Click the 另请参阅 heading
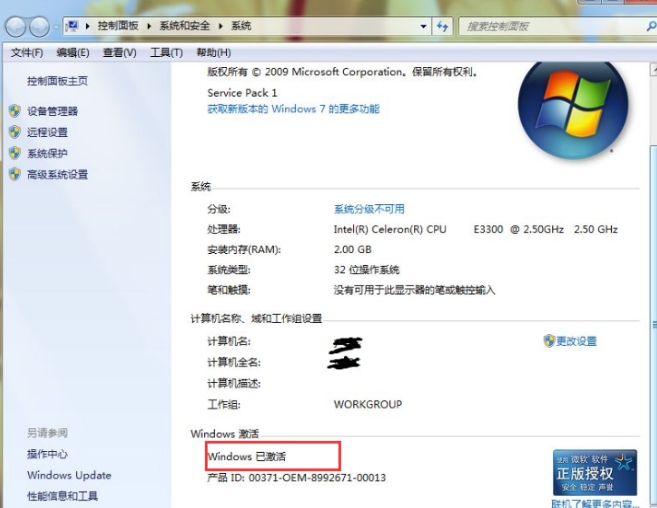Screen dimensions: 657x508 (x=47, y=433)
